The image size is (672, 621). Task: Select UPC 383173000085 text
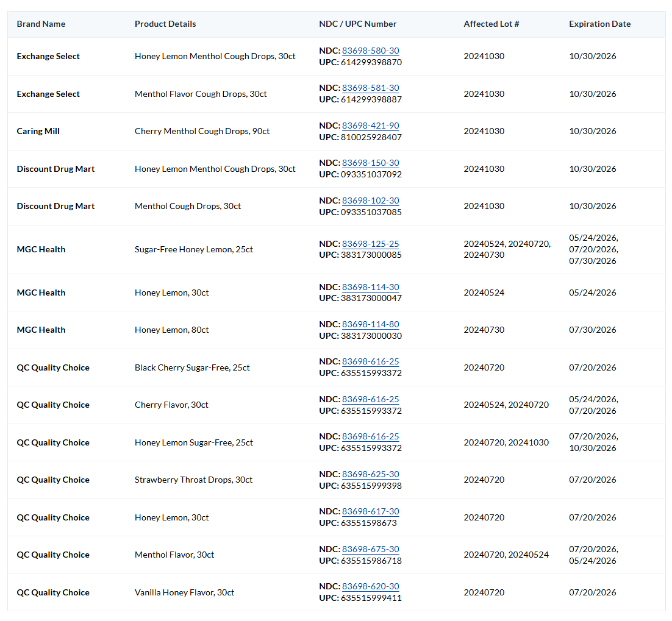(360, 255)
